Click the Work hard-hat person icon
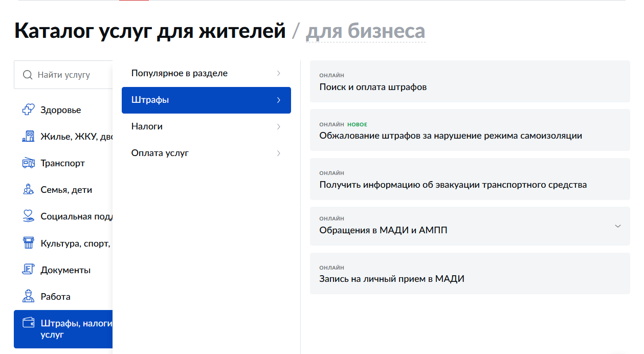 click(29, 296)
